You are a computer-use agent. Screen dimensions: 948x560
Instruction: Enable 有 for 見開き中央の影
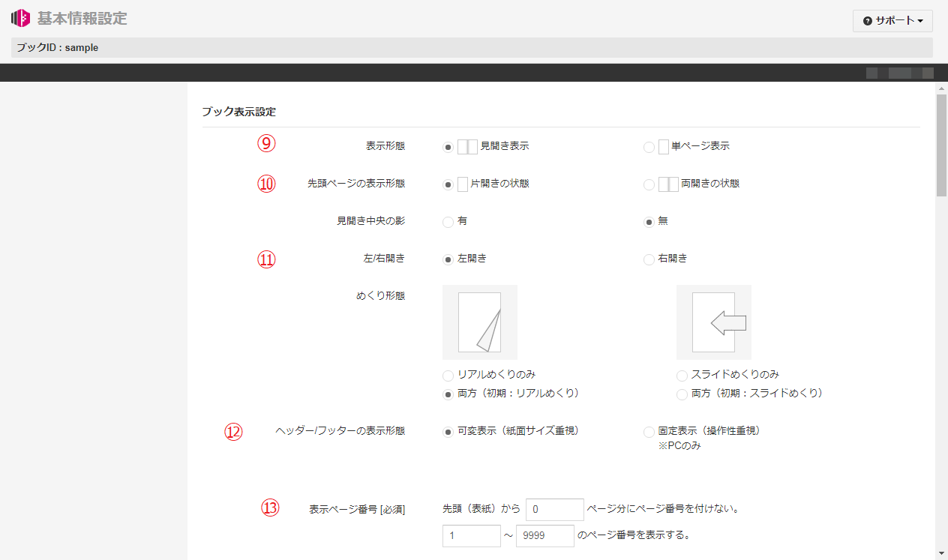tap(448, 222)
